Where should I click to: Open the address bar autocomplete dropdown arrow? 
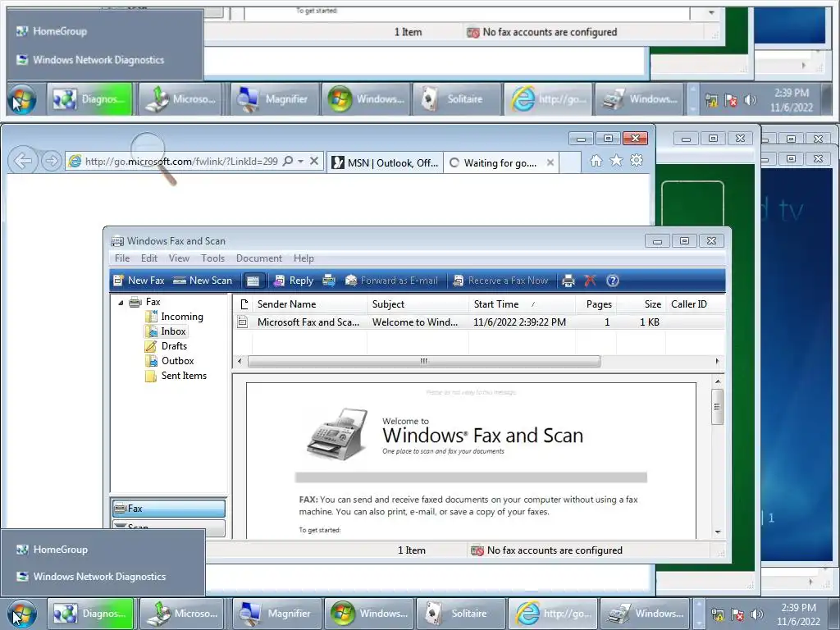pyautogui.click(x=300, y=162)
